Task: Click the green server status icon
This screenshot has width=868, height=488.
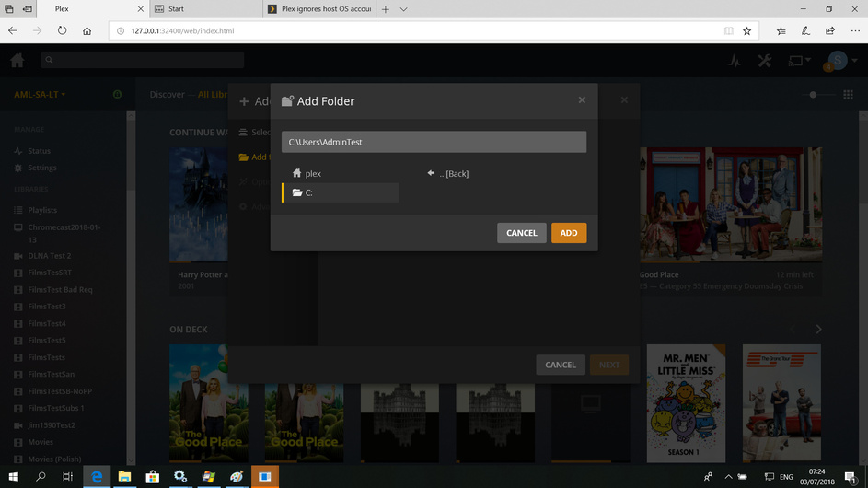Action: coord(117,94)
